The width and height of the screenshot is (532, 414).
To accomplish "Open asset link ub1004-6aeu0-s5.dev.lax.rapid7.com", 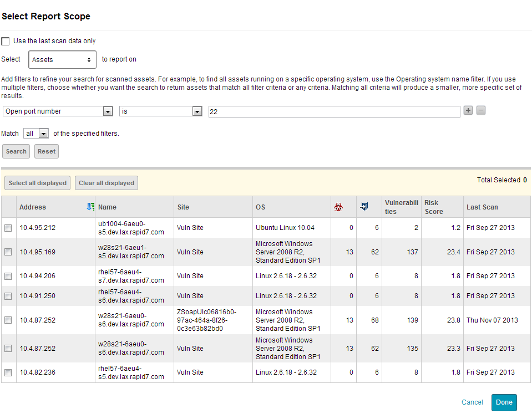I will click(130, 228).
